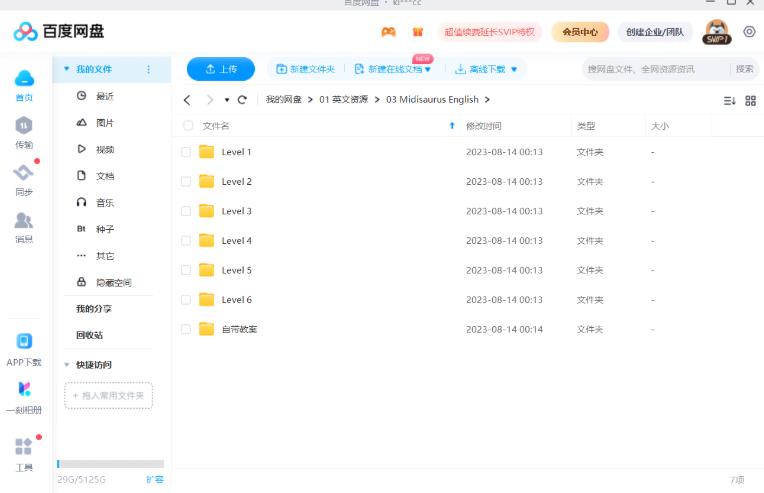Open 我的分享 in the sidebar
The height and width of the screenshot is (493, 764).
pyautogui.click(x=94, y=309)
